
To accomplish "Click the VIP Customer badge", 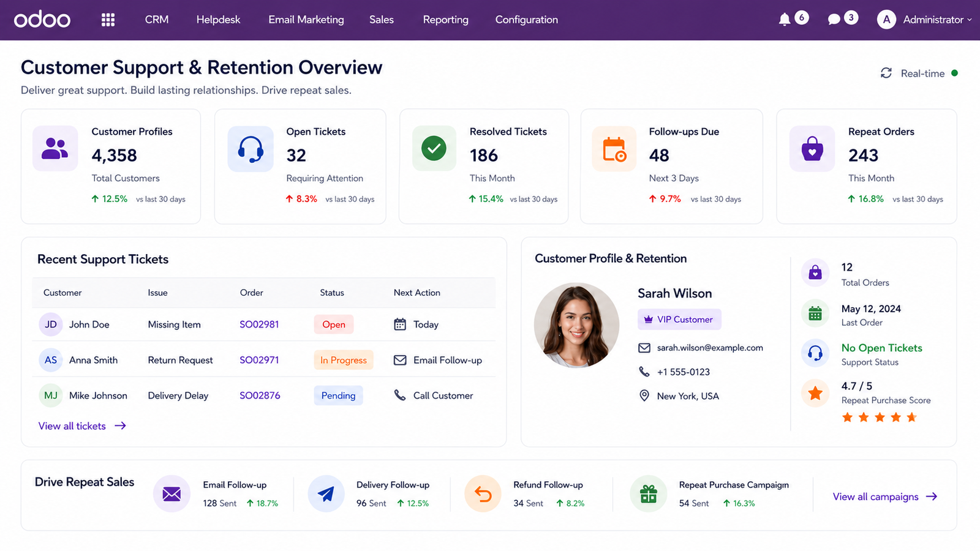I will pyautogui.click(x=679, y=320).
